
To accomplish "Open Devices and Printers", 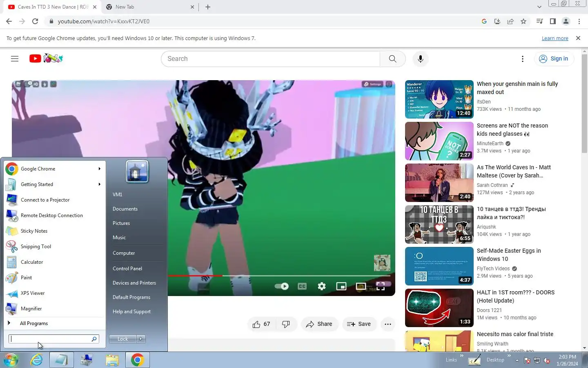I will (x=134, y=283).
